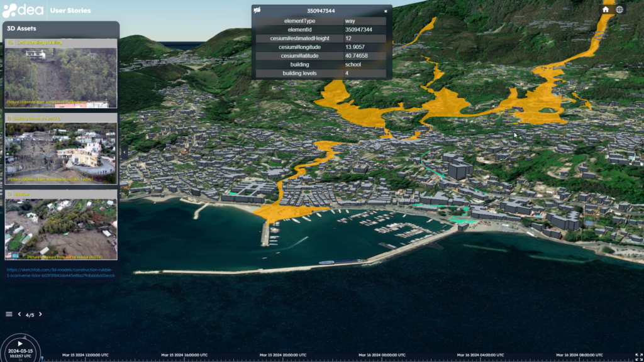
Task: Click the 1x speed indicator on clock
Action: (x=20, y=359)
